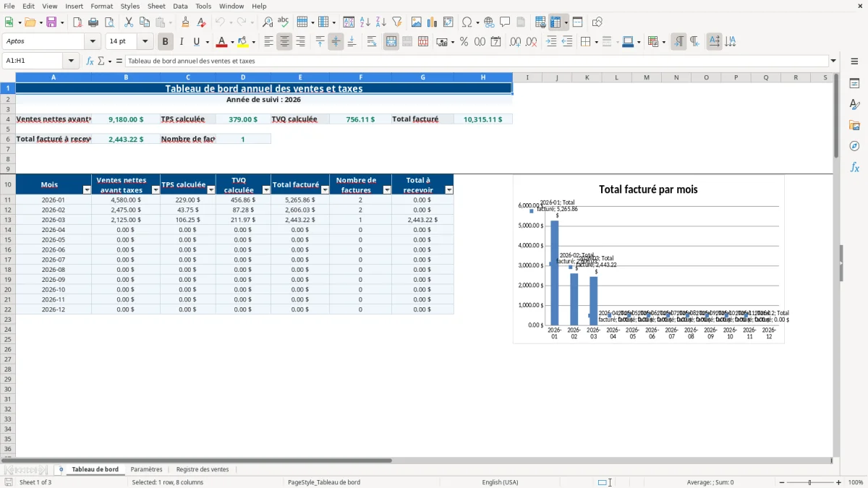
Task: Switch to the Registre des ventes tab
Action: click(x=203, y=470)
